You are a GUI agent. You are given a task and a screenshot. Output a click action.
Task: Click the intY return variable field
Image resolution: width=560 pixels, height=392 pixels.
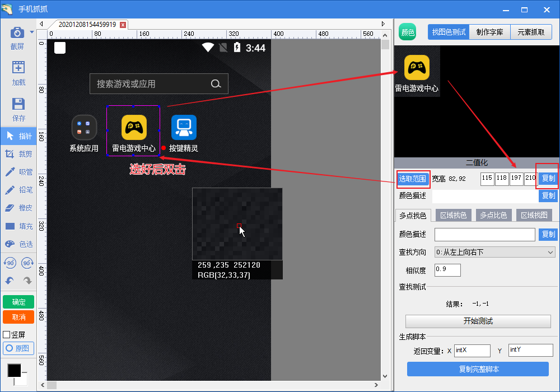pos(531,350)
